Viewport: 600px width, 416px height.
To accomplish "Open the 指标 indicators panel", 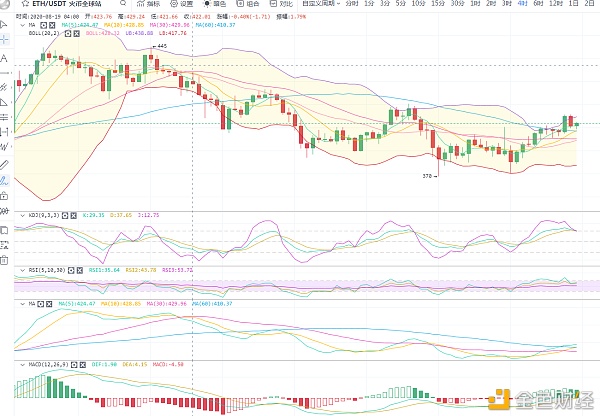I will (x=152, y=4).
